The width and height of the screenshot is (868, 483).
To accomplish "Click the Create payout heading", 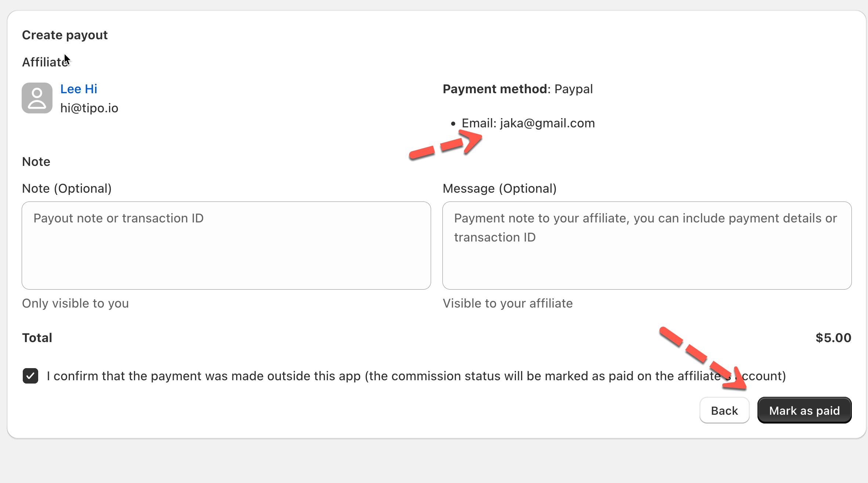I will tap(65, 35).
